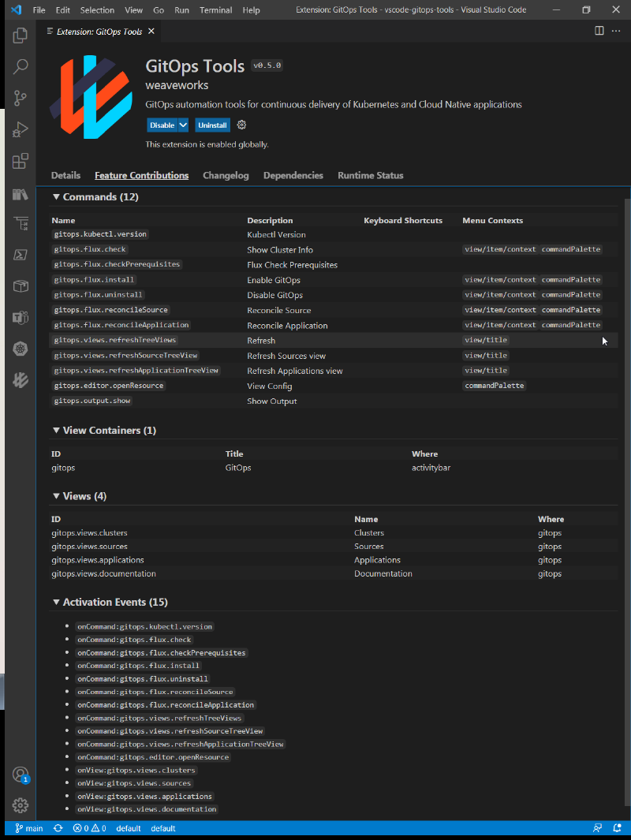Open the PowerShell view icon

[21, 255]
